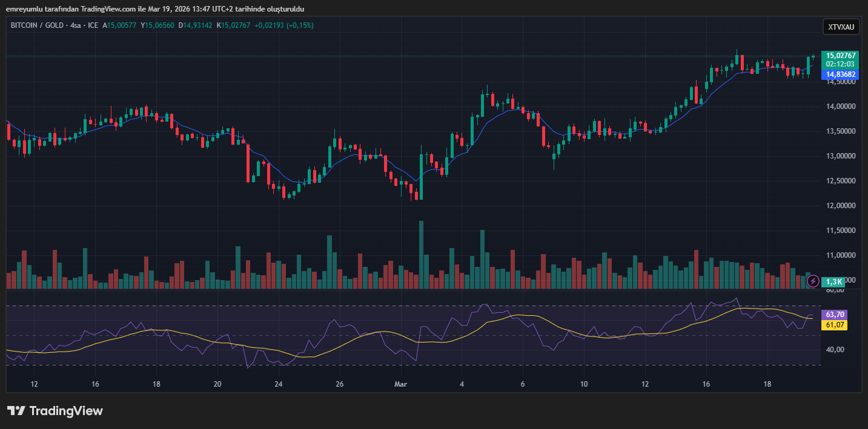Click the emreyumlu snapshot caption text
The image size is (868, 429).
pos(155,8)
